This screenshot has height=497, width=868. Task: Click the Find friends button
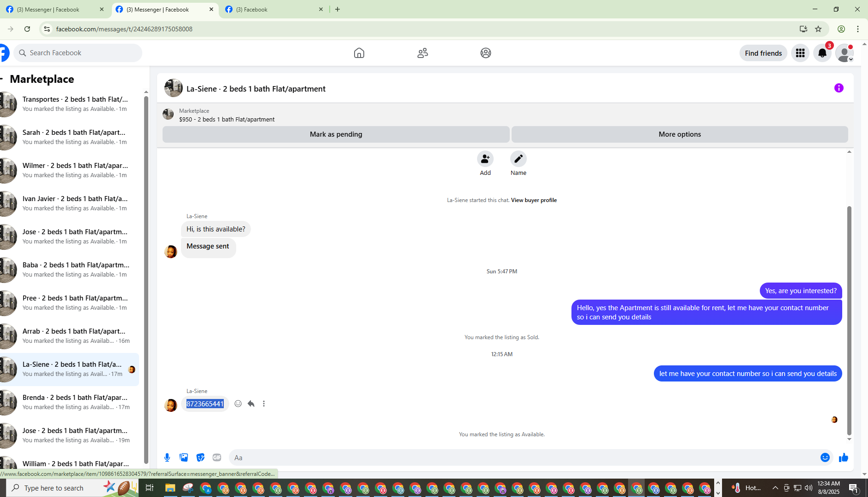[x=763, y=53]
